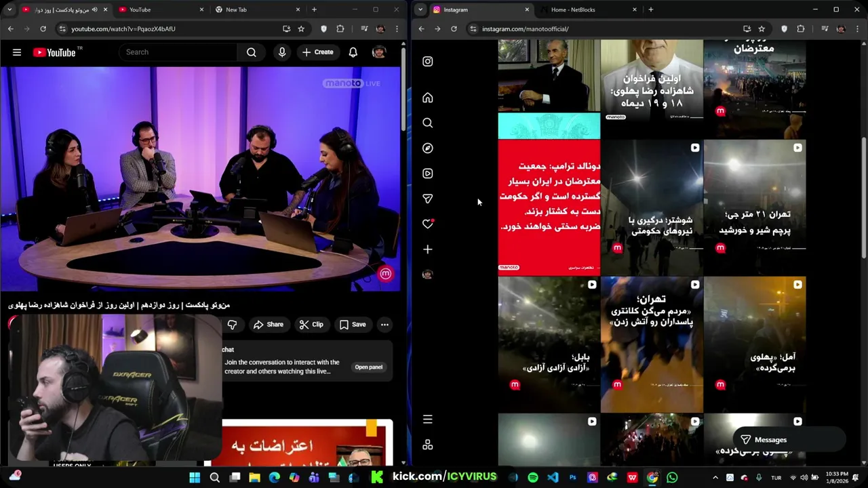Switch to the Home - NetBlocks tab
The height and width of the screenshot is (488, 868).
pyautogui.click(x=587, y=9)
